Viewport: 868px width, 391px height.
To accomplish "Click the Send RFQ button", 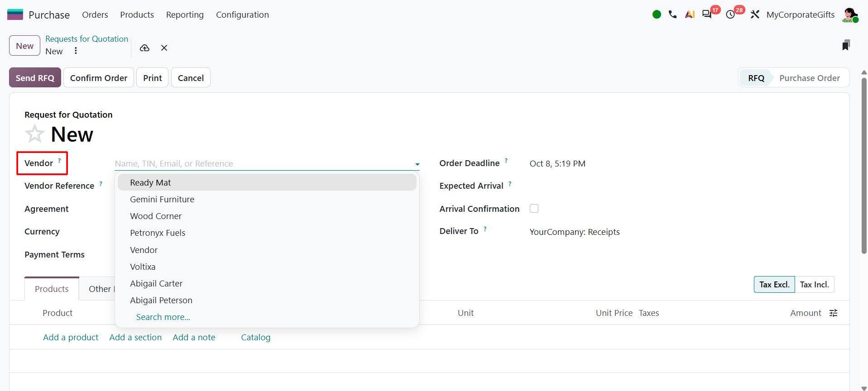I will [x=35, y=78].
